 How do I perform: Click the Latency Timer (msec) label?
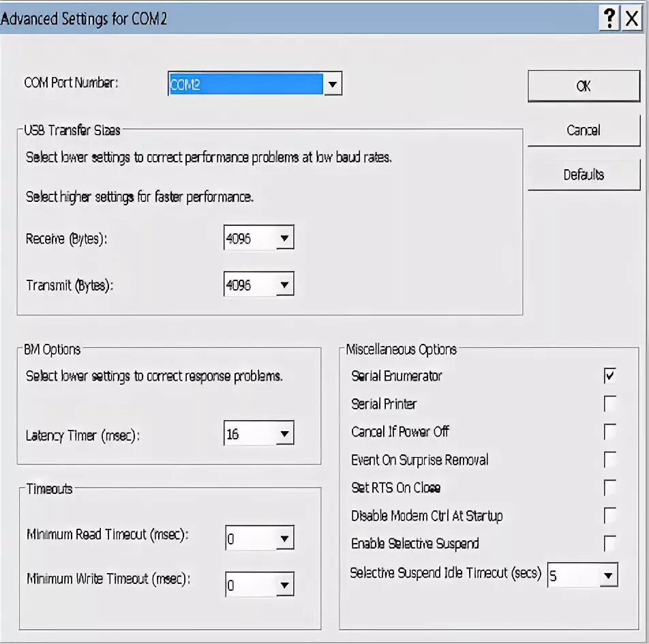point(82,436)
